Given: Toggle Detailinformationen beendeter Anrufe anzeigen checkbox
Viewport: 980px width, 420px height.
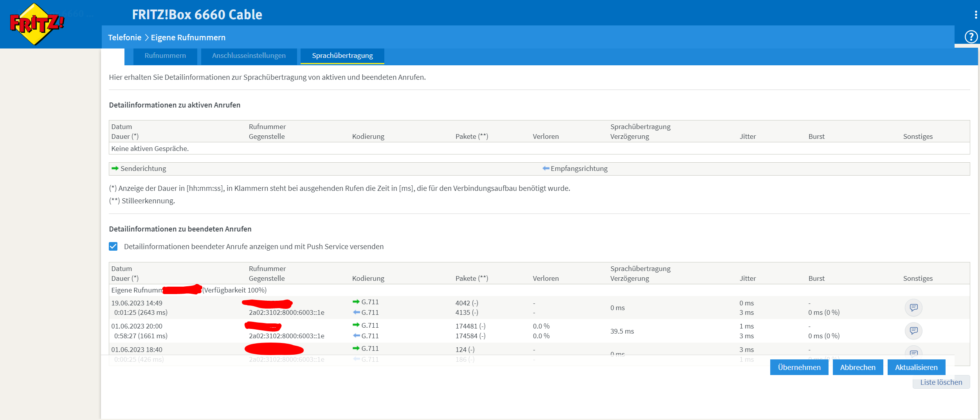Looking at the screenshot, I should 113,246.
